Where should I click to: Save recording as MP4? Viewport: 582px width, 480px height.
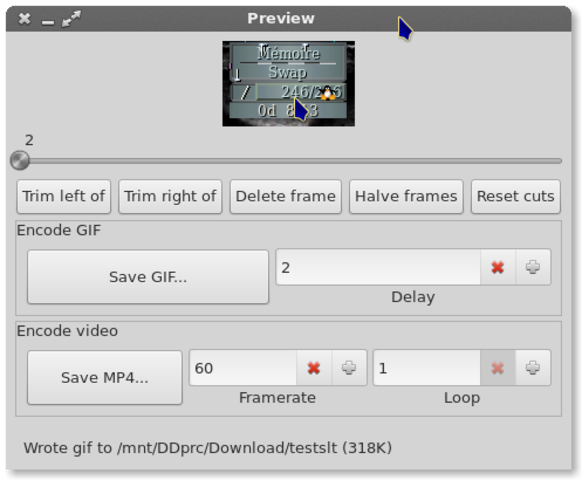(x=105, y=378)
